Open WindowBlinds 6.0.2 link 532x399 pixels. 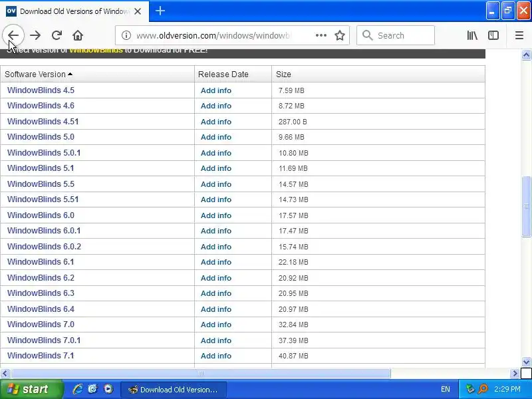[x=44, y=246]
